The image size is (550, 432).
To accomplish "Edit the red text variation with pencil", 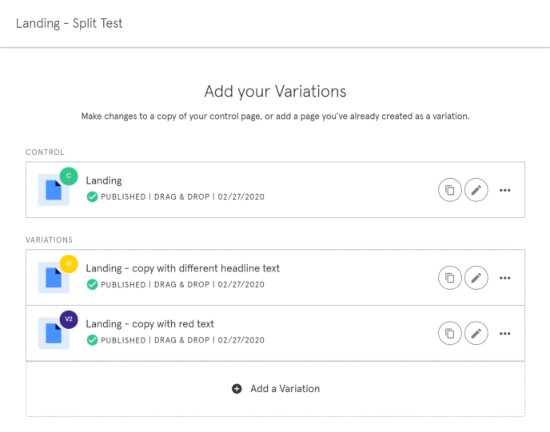I will (x=476, y=333).
